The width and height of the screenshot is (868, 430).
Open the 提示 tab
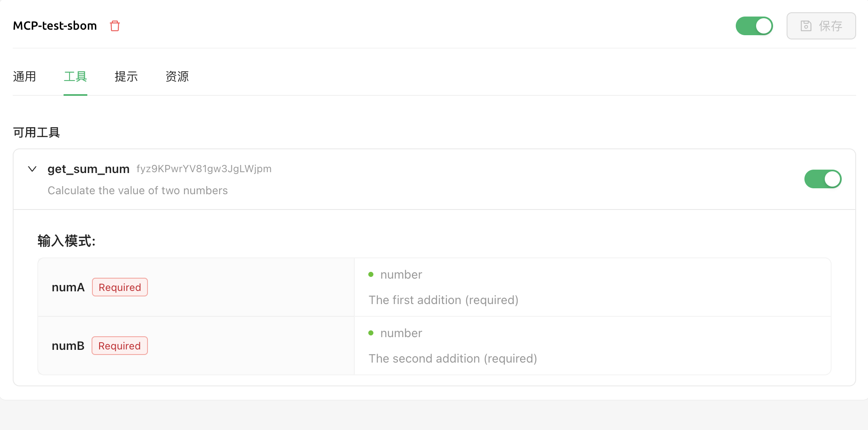[x=126, y=77]
